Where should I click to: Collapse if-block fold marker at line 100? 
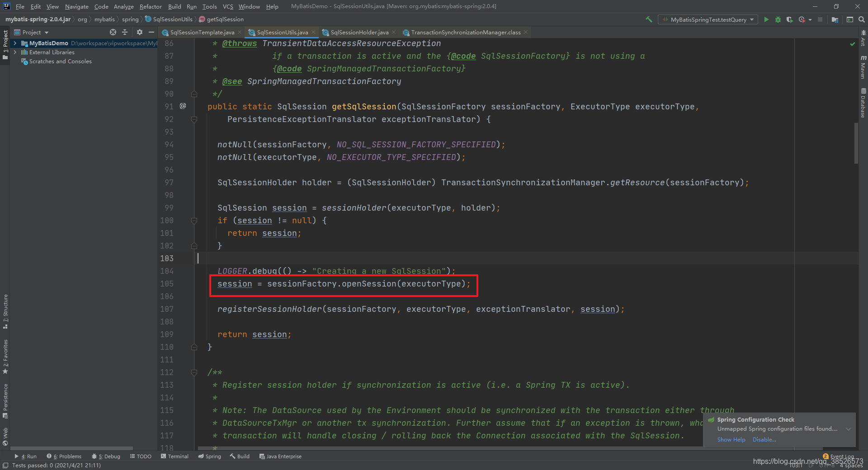pyautogui.click(x=194, y=221)
